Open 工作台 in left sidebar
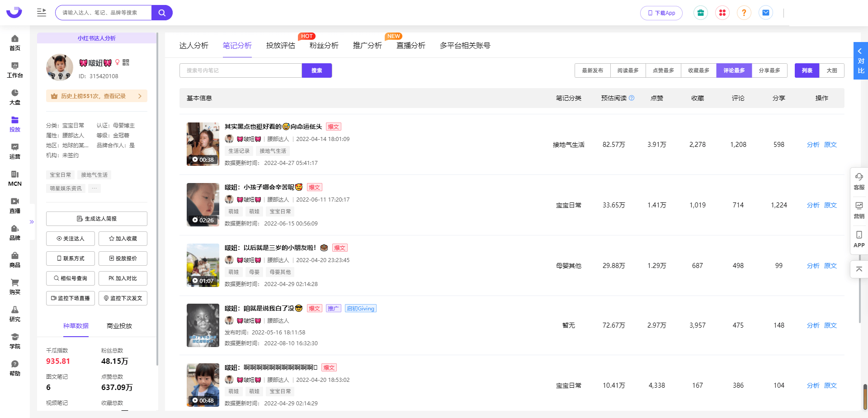 tap(15, 70)
